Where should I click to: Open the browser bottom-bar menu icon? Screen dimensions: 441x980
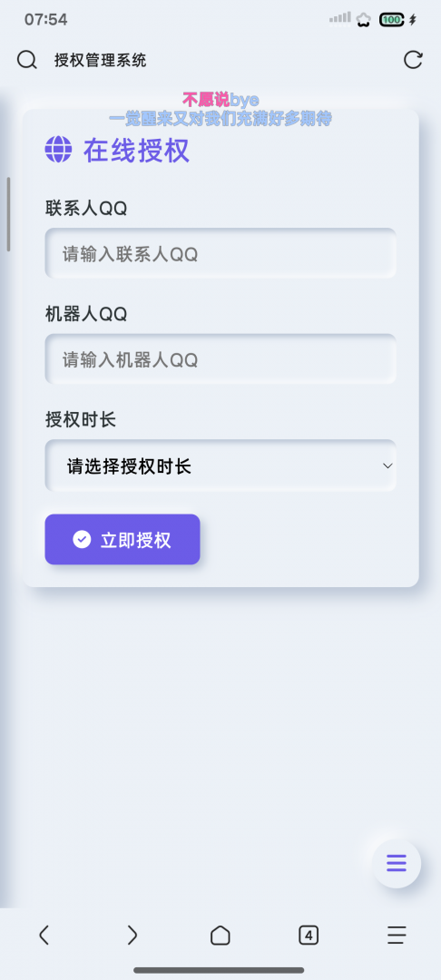coord(397,935)
